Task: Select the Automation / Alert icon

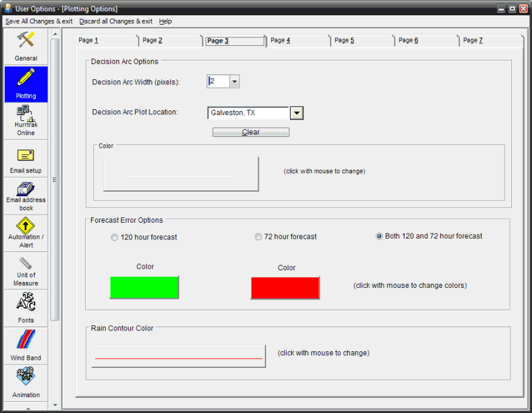Action: 26,226
